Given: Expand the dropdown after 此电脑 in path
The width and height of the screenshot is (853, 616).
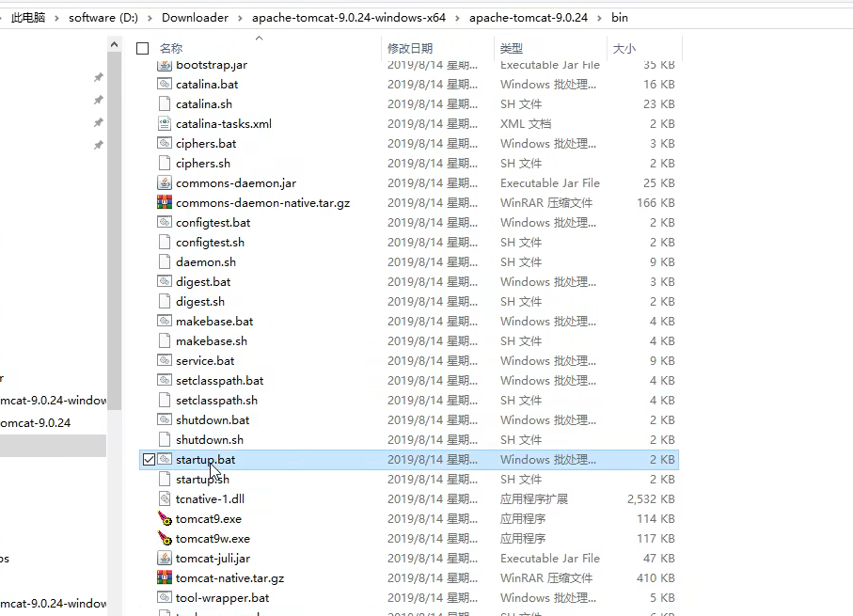Looking at the screenshot, I should pyautogui.click(x=56, y=18).
